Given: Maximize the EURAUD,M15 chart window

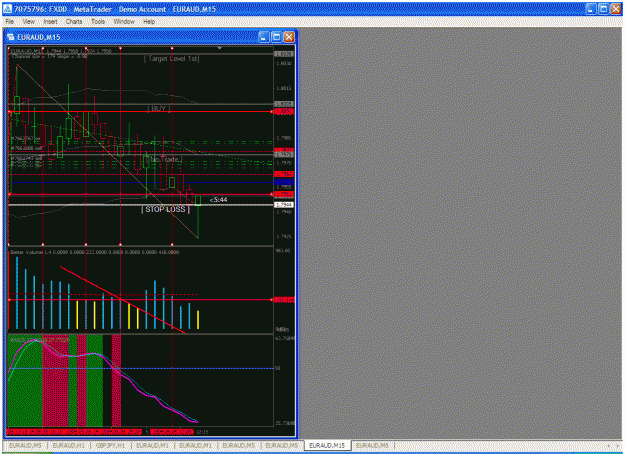Looking at the screenshot, I should tap(276, 37).
